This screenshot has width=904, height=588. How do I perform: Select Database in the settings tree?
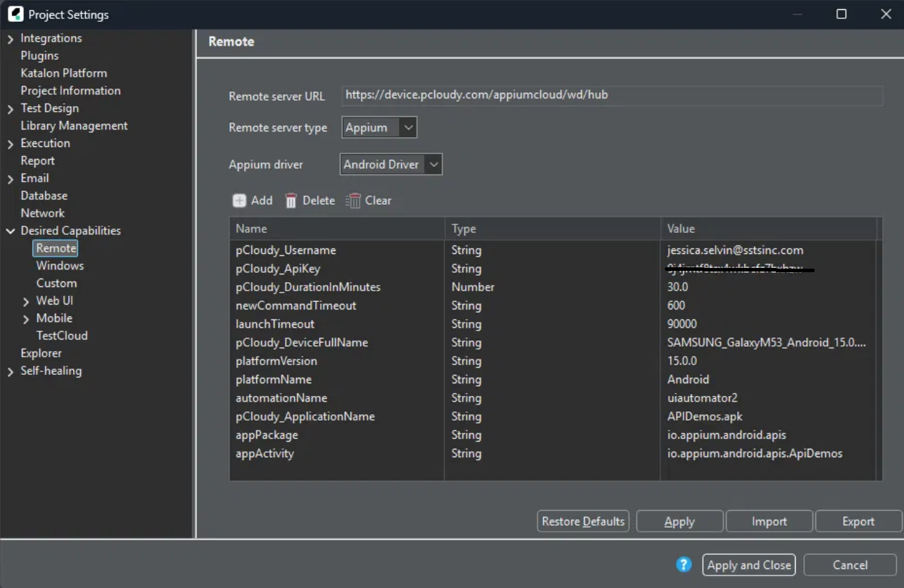44,196
